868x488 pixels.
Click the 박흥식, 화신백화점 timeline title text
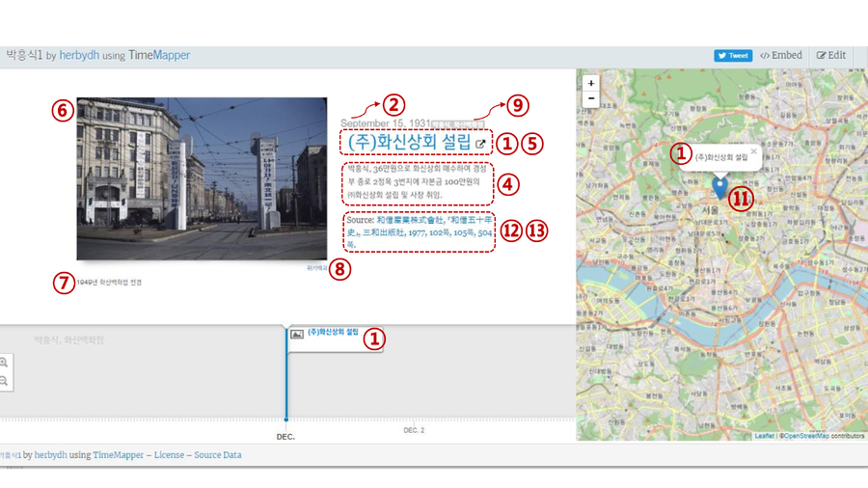click(68, 339)
